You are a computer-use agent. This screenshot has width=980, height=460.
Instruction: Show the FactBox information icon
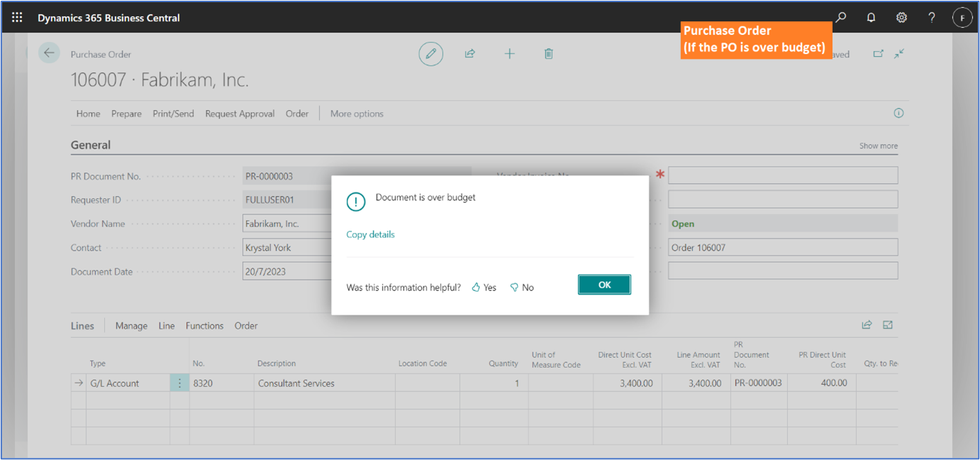[x=898, y=113]
